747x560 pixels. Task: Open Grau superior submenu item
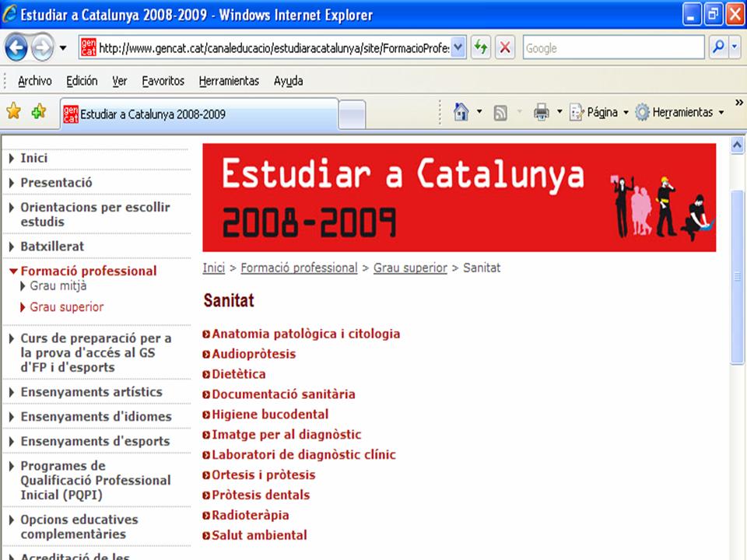66,307
